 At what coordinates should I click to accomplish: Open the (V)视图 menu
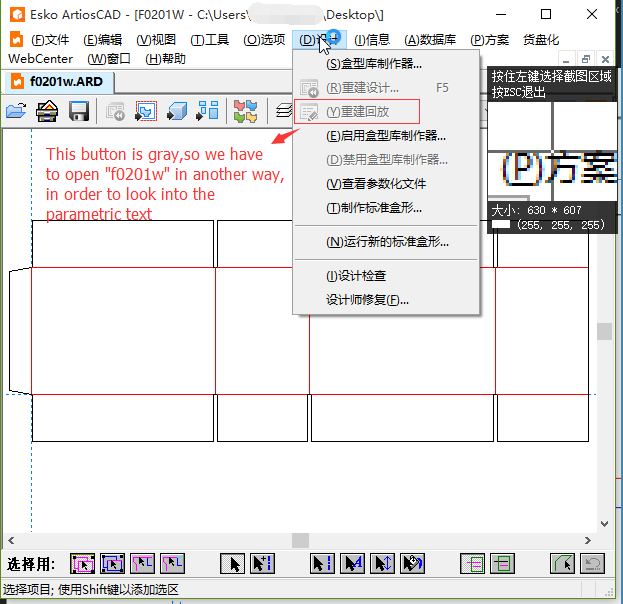[x=156, y=40]
